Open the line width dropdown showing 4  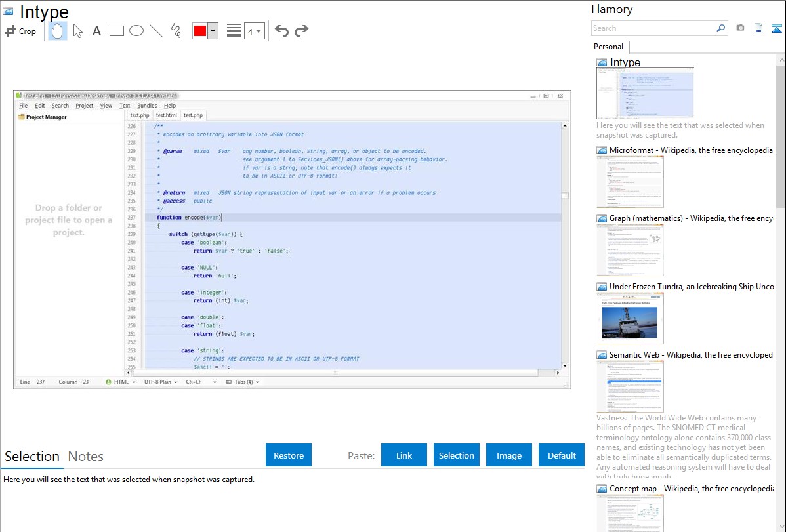coord(255,31)
